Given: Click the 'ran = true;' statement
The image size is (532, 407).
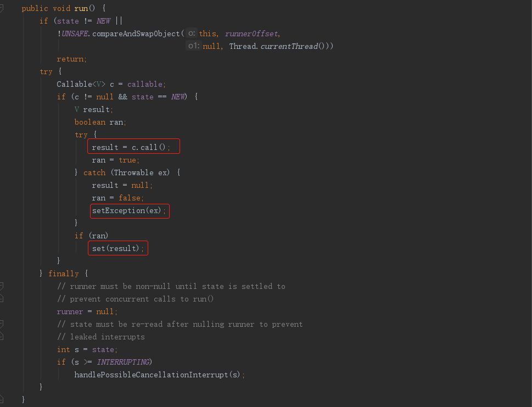Looking at the screenshot, I should pyautogui.click(x=115, y=160).
